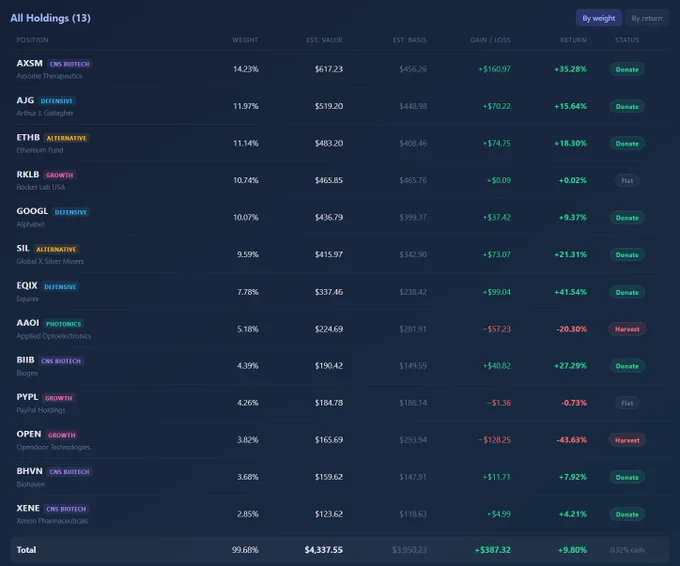Screen dimensions: 680x566
Task: Select the AJG ticker symbol
Action: coord(25,100)
